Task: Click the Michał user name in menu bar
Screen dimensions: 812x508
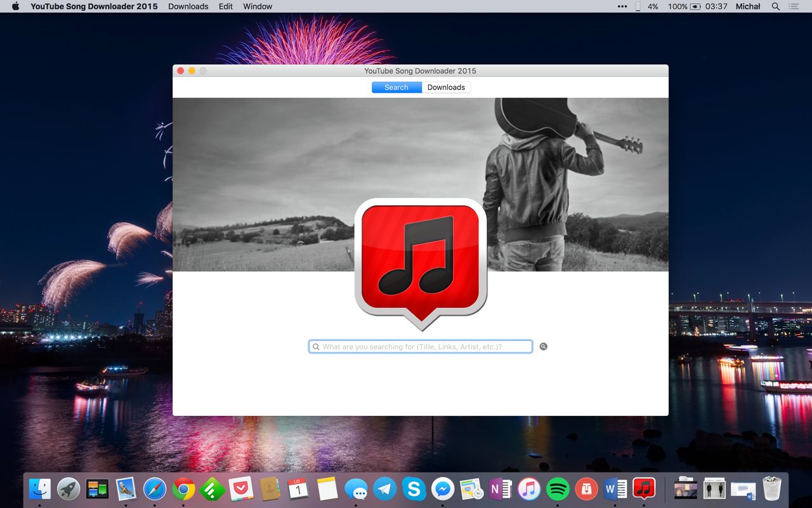Action: pos(748,6)
